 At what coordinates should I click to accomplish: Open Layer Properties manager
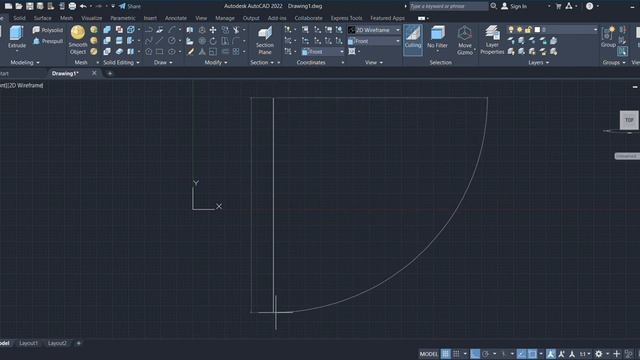tap(492, 40)
